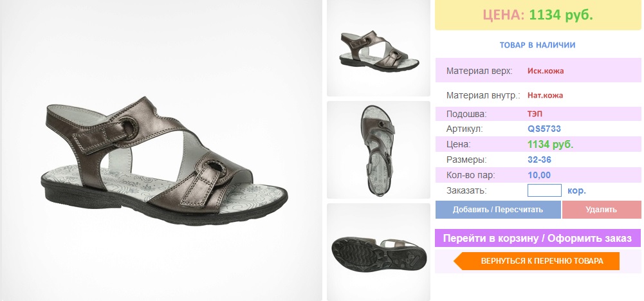
Task: Click the sizes value 32-36
Action: (539, 160)
